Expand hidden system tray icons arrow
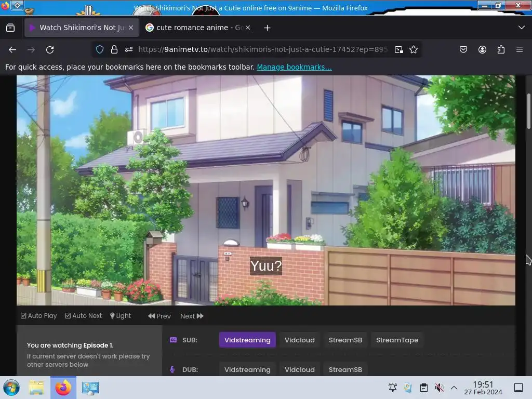Image resolution: width=532 pixels, height=399 pixels. 454,388
